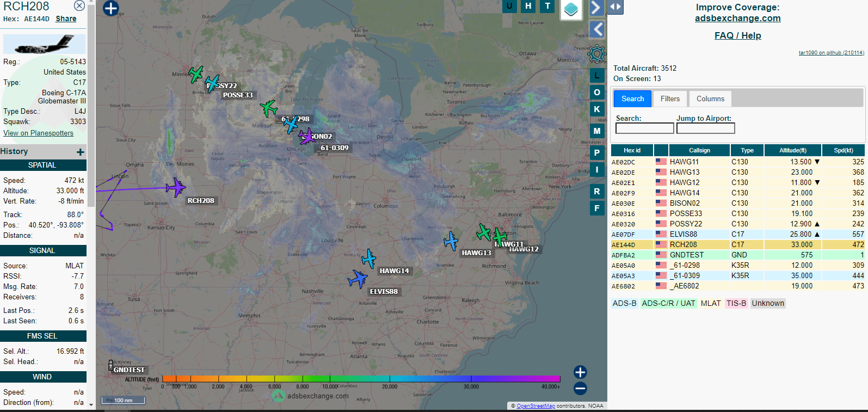Select the GNDTEST table row

click(738, 255)
